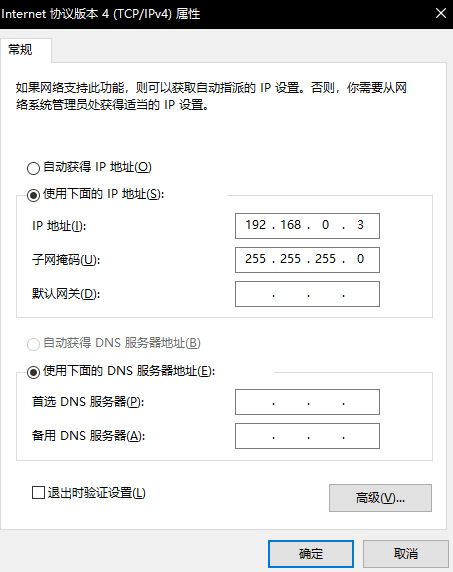Click the empty 默认网关 field
This screenshot has height=572, width=453.
pyautogui.click(x=307, y=294)
